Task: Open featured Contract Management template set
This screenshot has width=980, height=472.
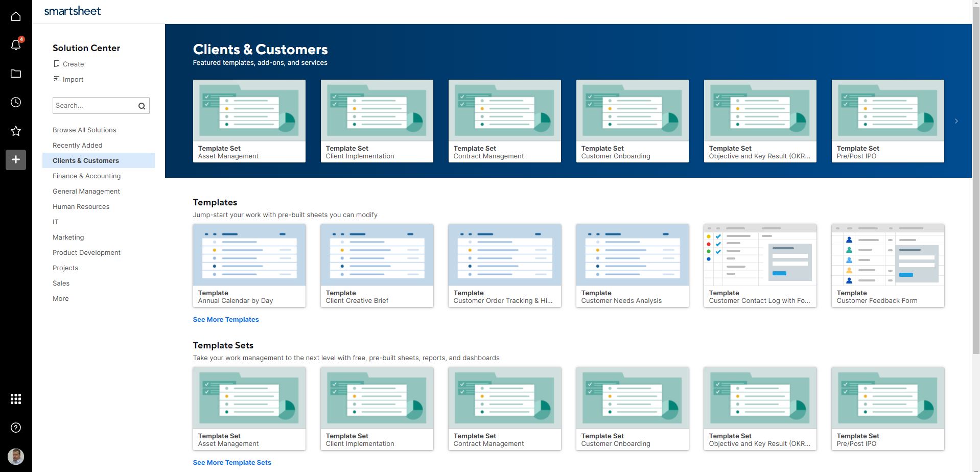Action: [505, 121]
